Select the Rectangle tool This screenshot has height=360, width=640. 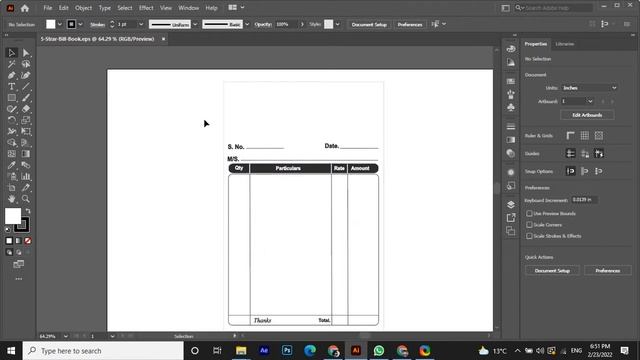(11, 98)
